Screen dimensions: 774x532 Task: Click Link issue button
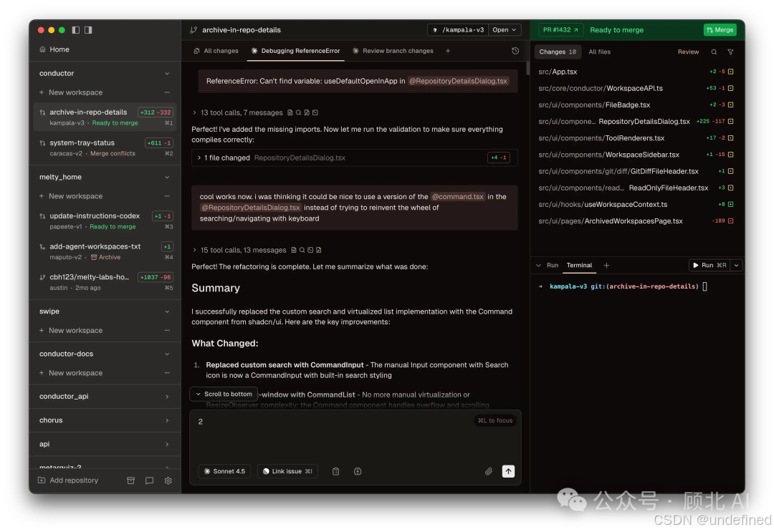coord(287,471)
